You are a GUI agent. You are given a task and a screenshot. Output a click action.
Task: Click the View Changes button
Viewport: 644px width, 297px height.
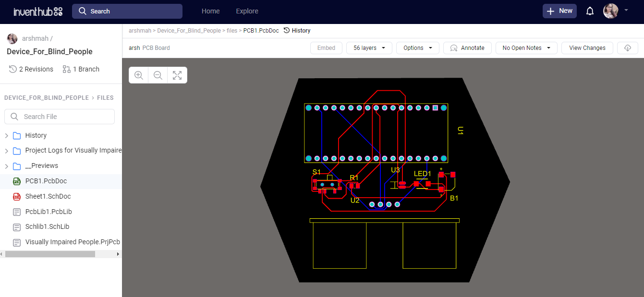(x=587, y=48)
